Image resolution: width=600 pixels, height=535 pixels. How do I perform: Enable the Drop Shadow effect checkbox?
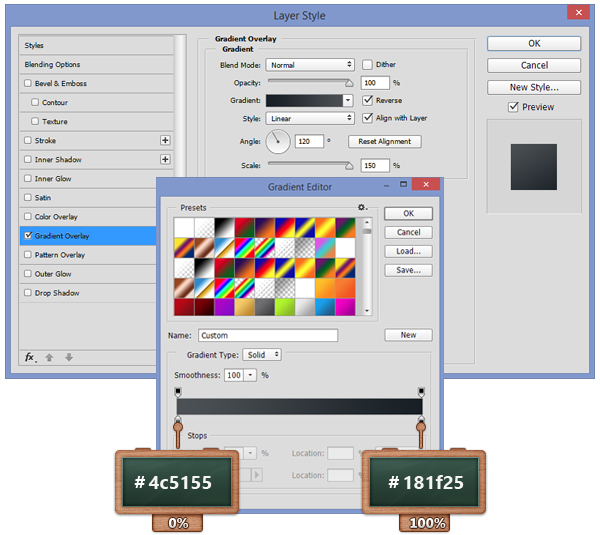click(28, 293)
